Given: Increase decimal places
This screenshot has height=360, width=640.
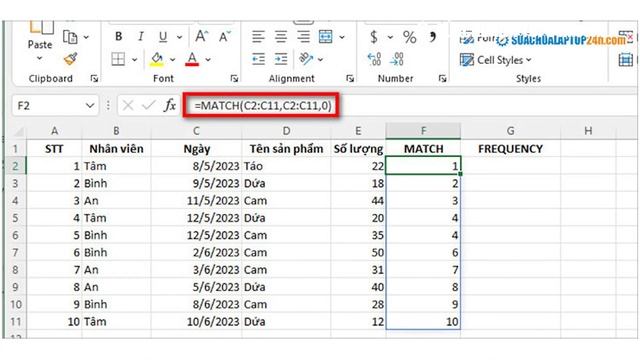Looking at the screenshot, I should click(x=374, y=60).
